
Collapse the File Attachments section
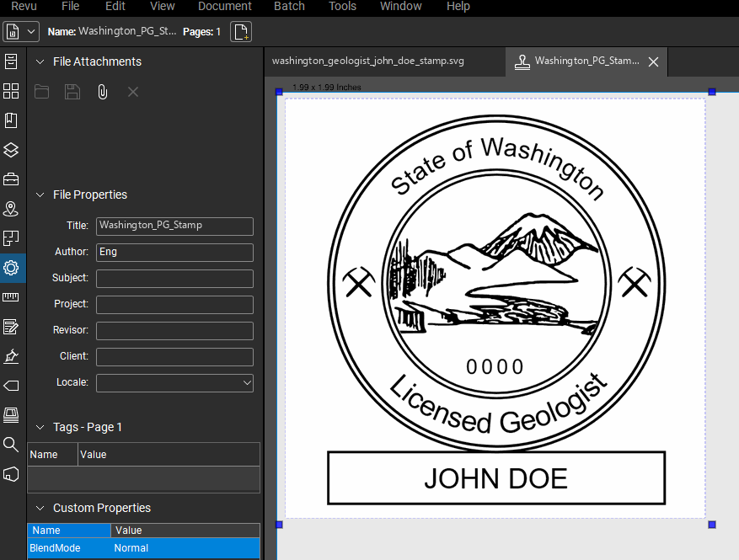tap(40, 61)
